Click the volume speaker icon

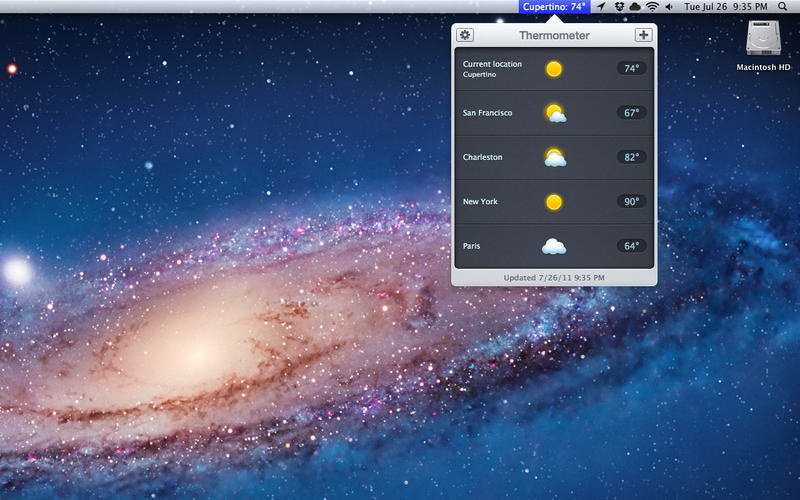pos(668,6)
